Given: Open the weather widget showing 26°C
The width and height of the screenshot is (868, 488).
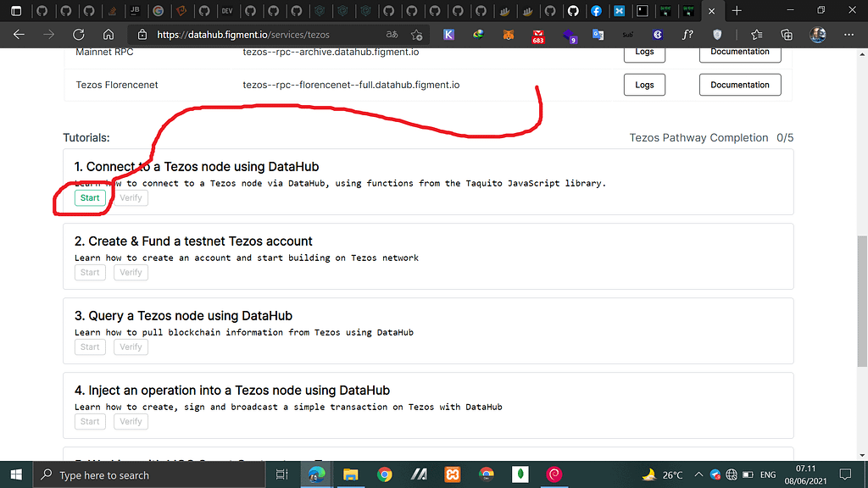Looking at the screenshot, I should pos(662,474).
